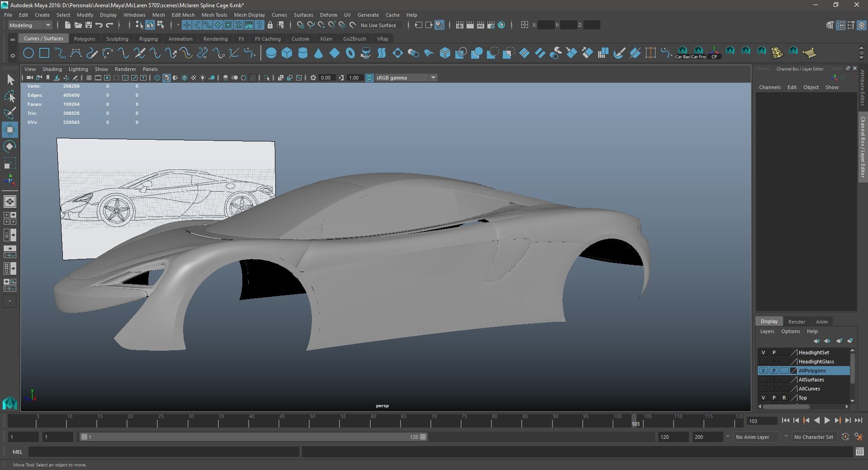Pick the Select tool arrow
The height and width of the screenshot is (470, 868).
[9, 80]
